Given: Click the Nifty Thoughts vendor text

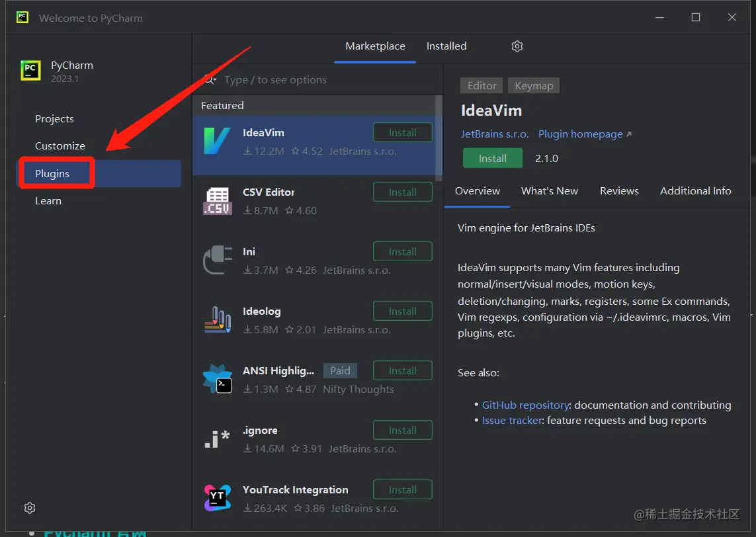Looking at the screenshot, I should (358, 389).
